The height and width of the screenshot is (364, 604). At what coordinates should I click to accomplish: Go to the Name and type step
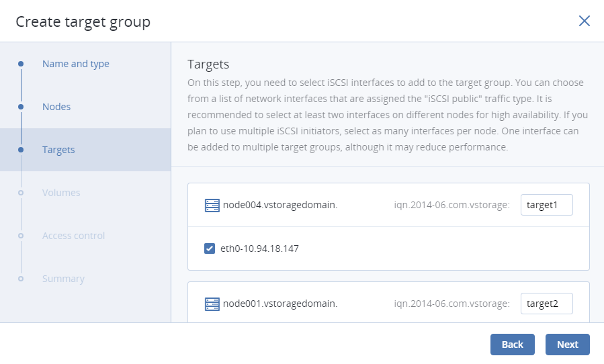coord(75,64)
